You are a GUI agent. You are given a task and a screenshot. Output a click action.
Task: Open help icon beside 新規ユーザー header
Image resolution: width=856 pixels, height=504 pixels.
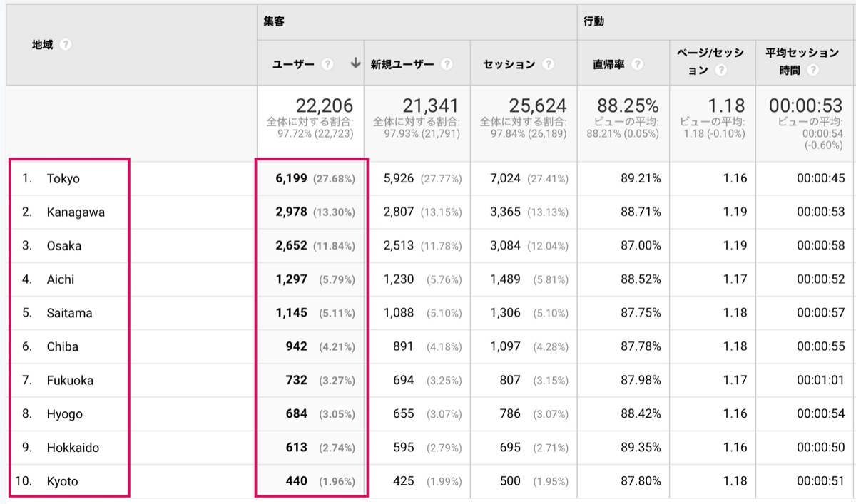pyautogui.click(x=447, y=64)
